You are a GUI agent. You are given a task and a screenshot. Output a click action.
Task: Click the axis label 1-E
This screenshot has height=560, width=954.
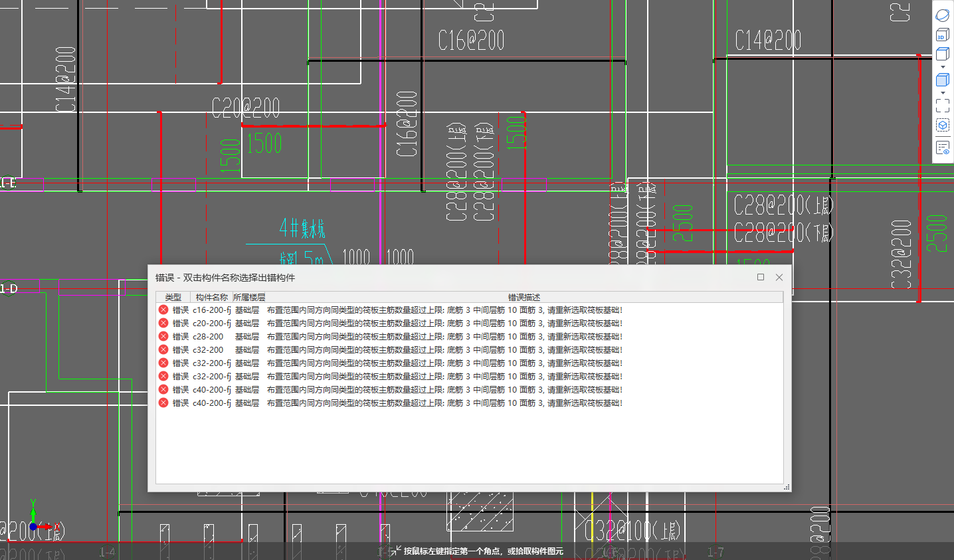tap(8, 183)
